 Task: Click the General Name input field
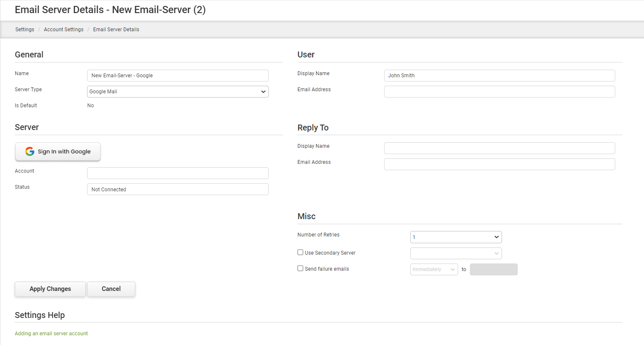178,76
